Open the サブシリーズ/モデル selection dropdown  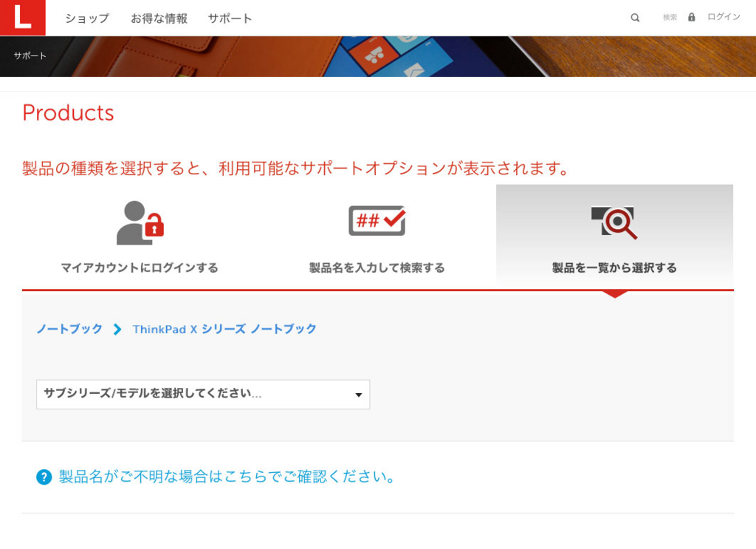203,394
